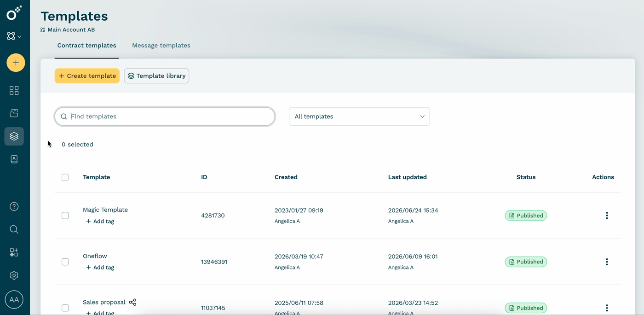Open the Template library button

[x=156, y=76]
